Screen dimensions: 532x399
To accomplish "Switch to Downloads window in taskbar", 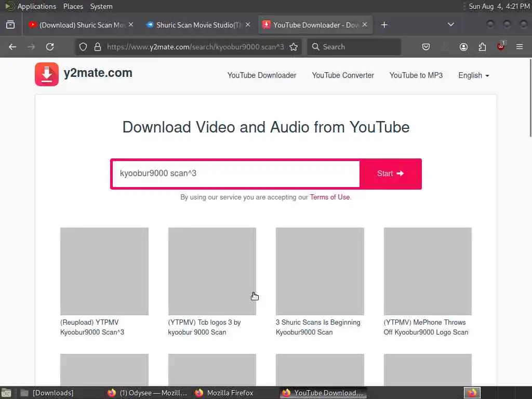I will coord(47,393).
